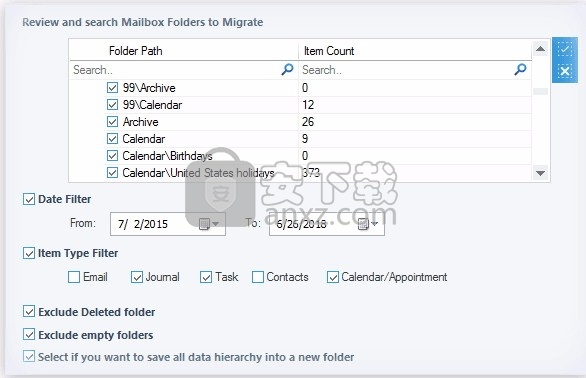The height and width of the screenshot is (378, 586).
Task: Click the Folder Path column header
Action: 136,51
